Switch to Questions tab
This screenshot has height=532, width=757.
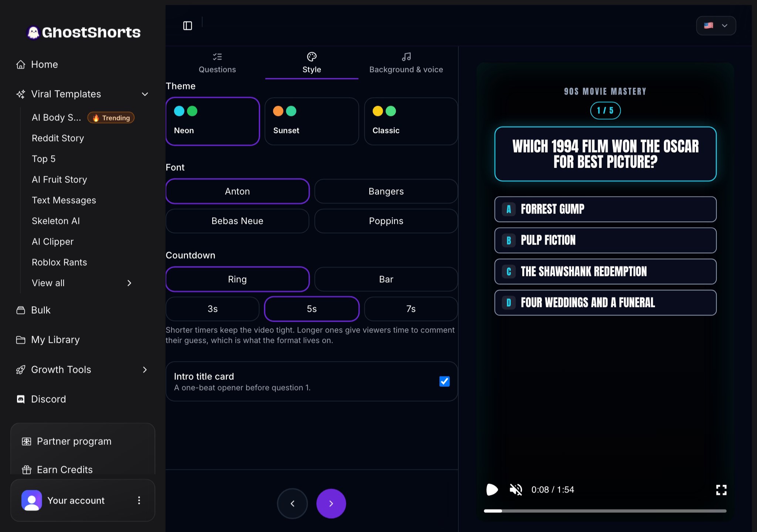[217, 63]
